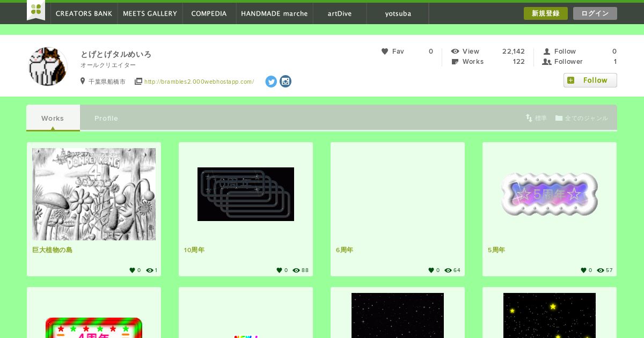The height and width of the screenshot is (338, 644).
Task: Open the starry night thumbnail with yellow stars
Action: 550,315
